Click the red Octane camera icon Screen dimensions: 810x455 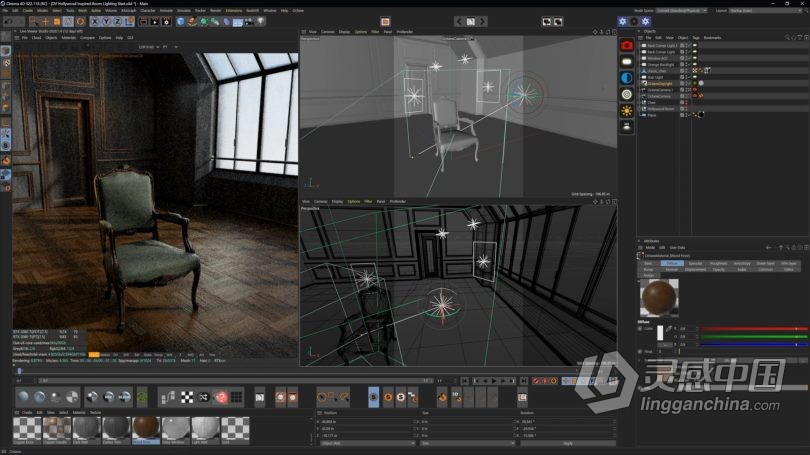(x=627, y=45)
